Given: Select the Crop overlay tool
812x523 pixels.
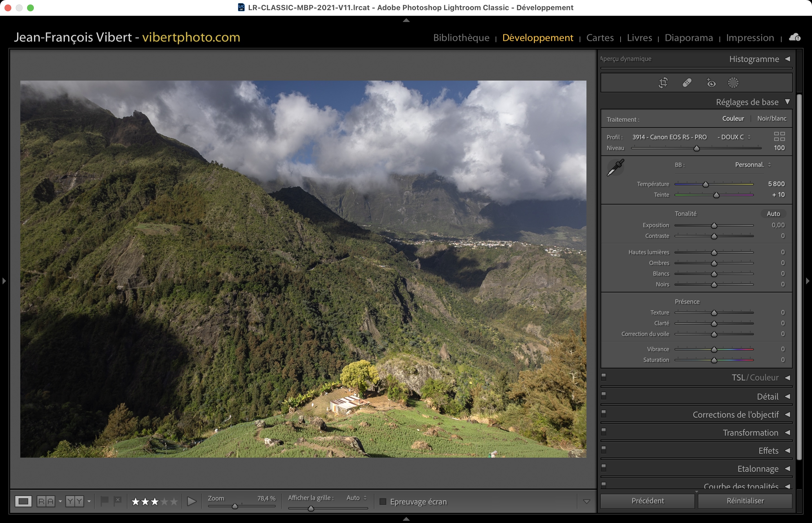Looking at the screenshot, I should [663, 83].
